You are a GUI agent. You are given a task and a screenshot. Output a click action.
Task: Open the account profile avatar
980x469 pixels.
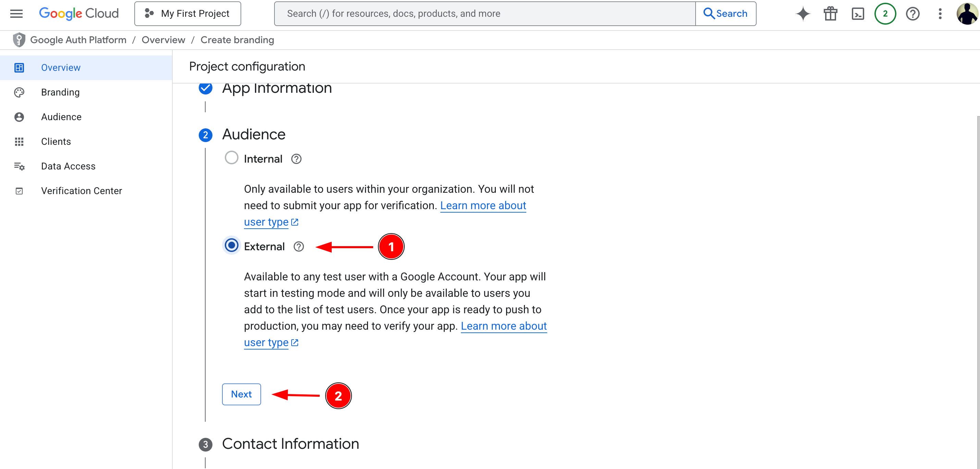pos(967,14)
